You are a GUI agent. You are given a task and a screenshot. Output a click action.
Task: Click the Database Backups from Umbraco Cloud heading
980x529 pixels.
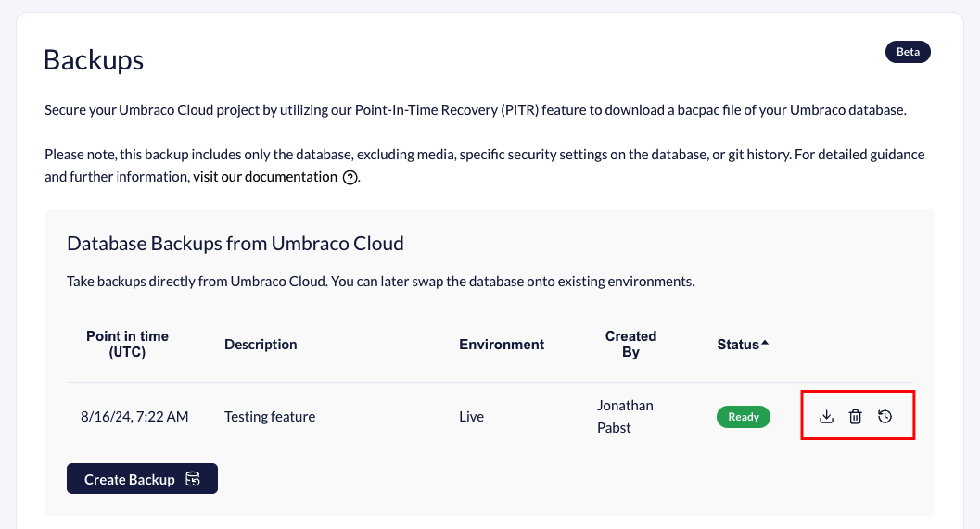point(235,243)
